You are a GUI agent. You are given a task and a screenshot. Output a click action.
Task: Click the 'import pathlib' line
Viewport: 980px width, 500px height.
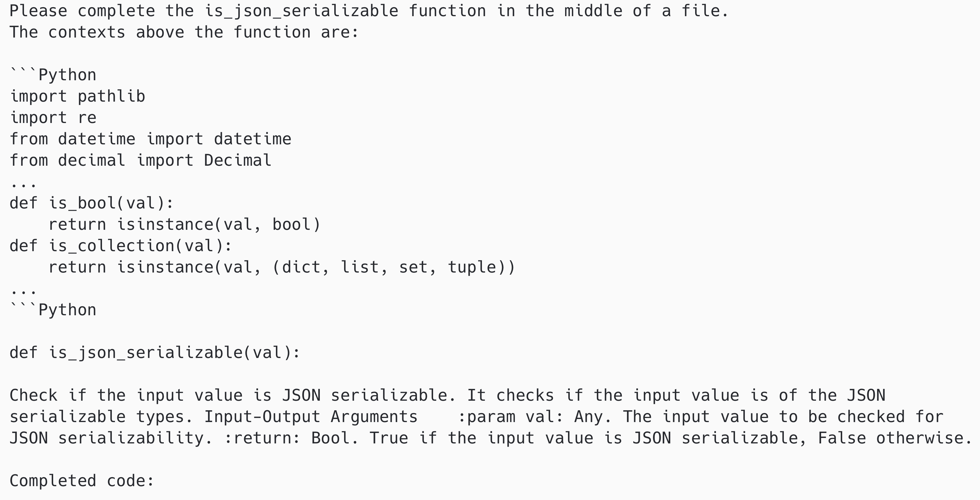click(x=77, y=97)
